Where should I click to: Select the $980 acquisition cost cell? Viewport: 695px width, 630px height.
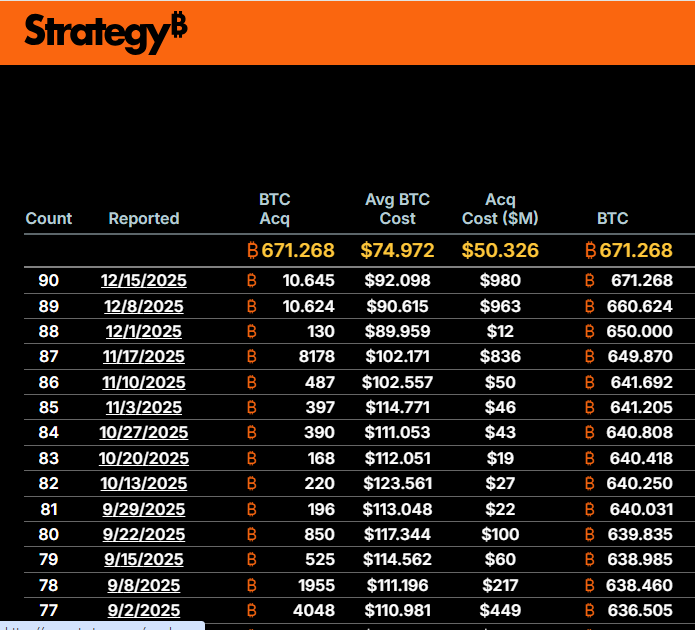pyautogui.click(x=500, y=280)
